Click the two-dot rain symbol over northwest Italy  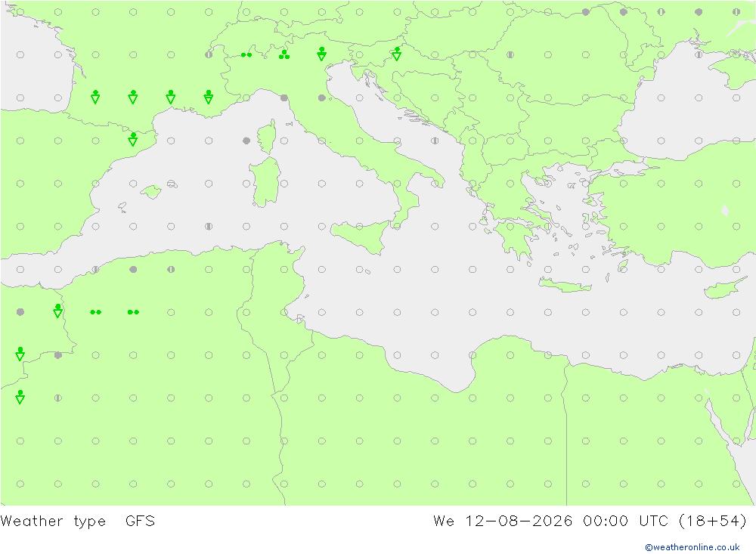[246, 55]
